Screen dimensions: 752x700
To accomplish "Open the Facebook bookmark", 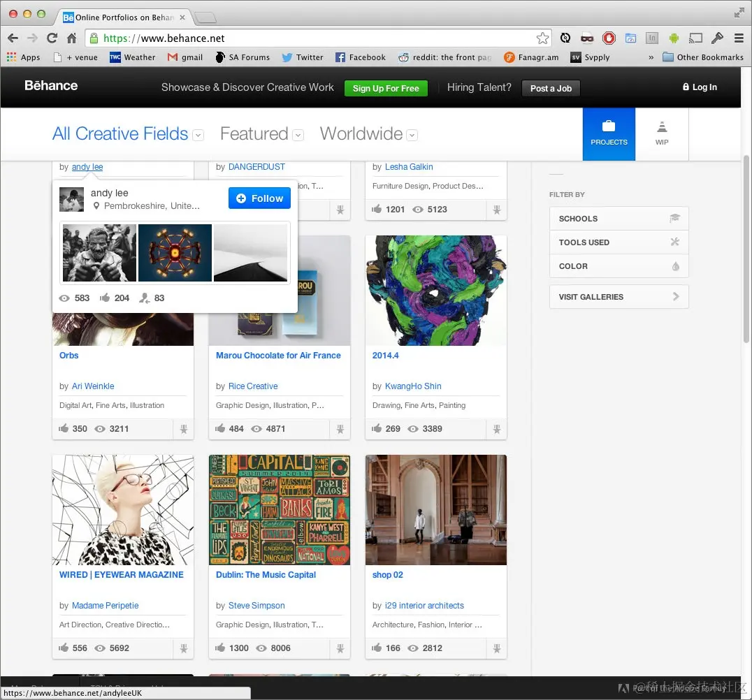I will click(x=361, y=57).
